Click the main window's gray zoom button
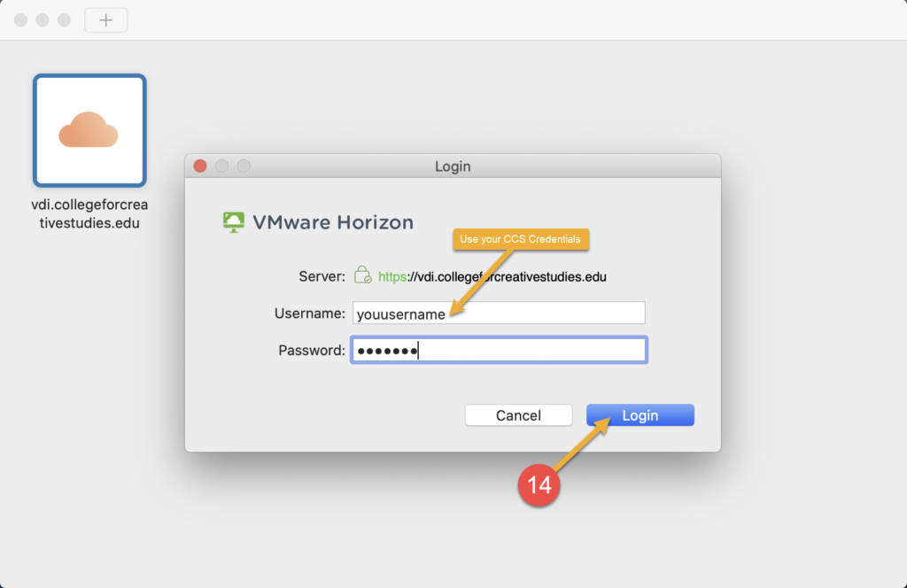 [64, 20]
